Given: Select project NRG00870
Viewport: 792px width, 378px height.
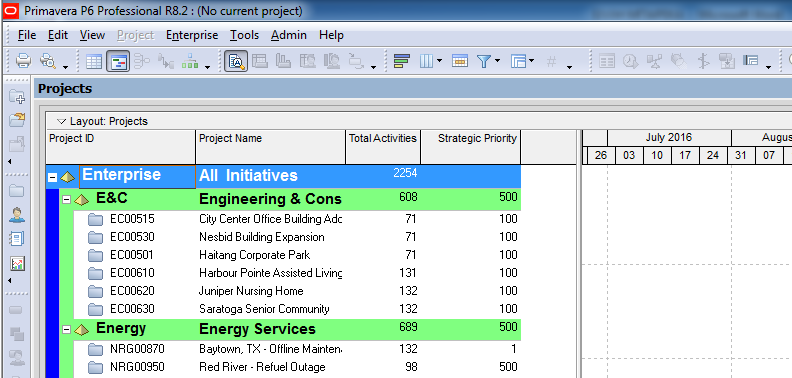Looking at the screenshot, I should (137, 349).
